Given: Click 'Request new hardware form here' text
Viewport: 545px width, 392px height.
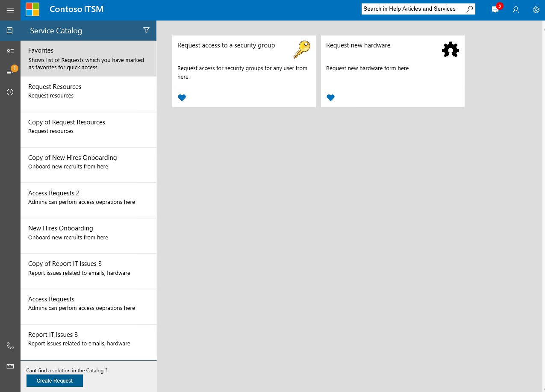Looking at the screenshot, I should [x=368, y=68].
